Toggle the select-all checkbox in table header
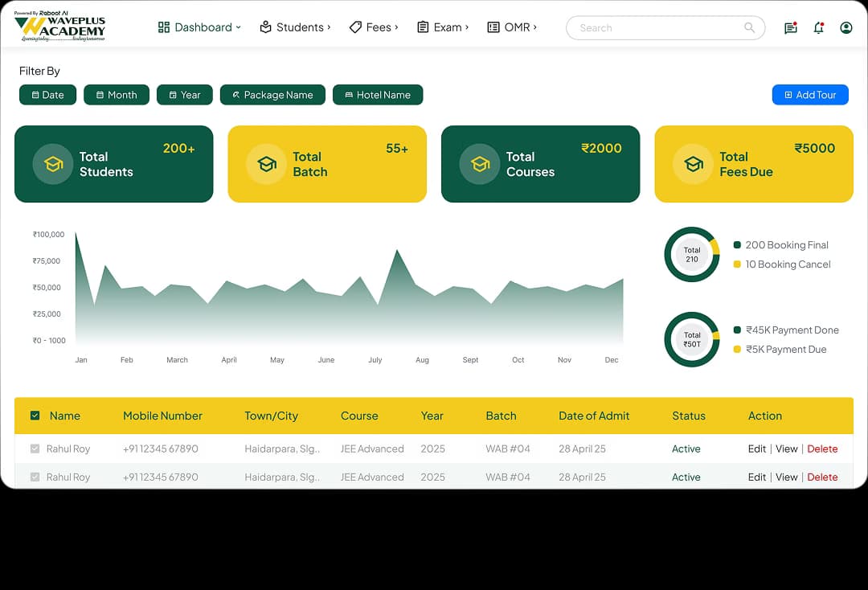This screenshot has width=868, height=590. click(x=35, y=416)
